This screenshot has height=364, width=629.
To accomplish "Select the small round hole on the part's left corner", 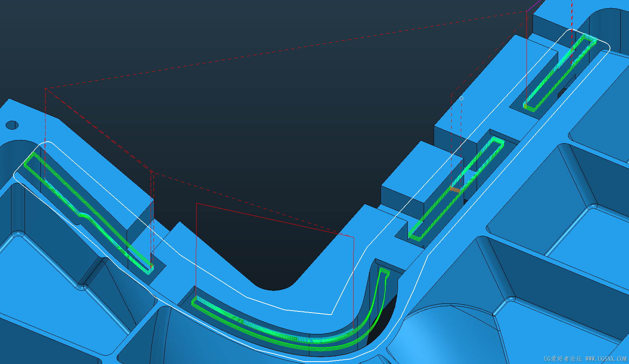I will (12, 125).
